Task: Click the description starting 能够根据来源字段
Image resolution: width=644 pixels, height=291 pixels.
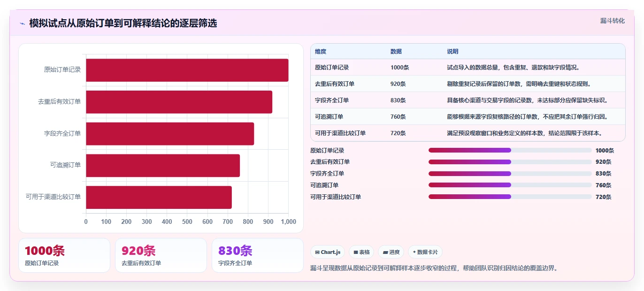Action: (x=528, y=117)
